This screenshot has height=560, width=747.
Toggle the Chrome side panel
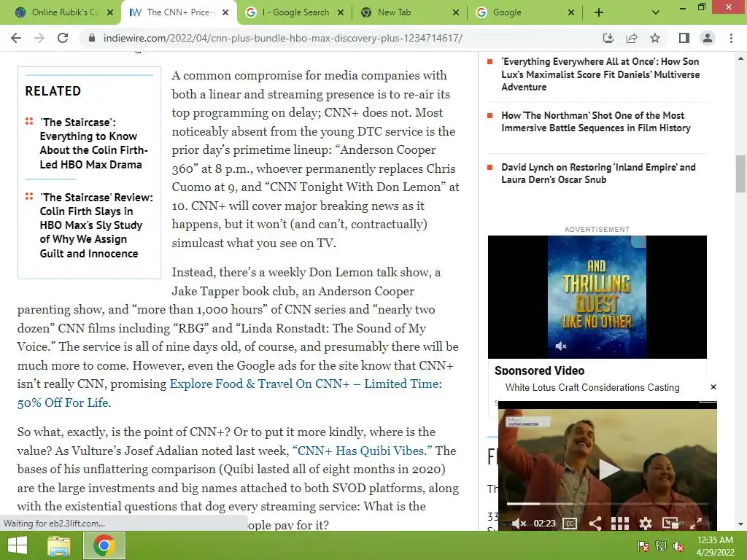(684, 38)
